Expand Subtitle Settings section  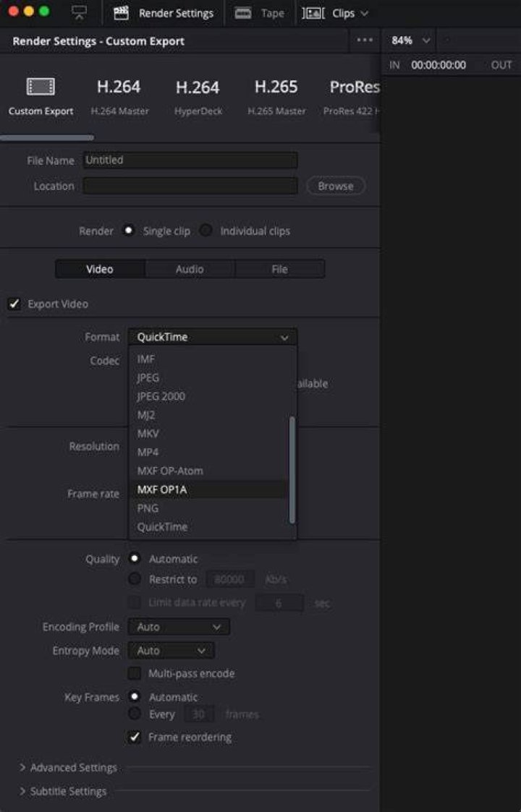click(x=63, y=791)
